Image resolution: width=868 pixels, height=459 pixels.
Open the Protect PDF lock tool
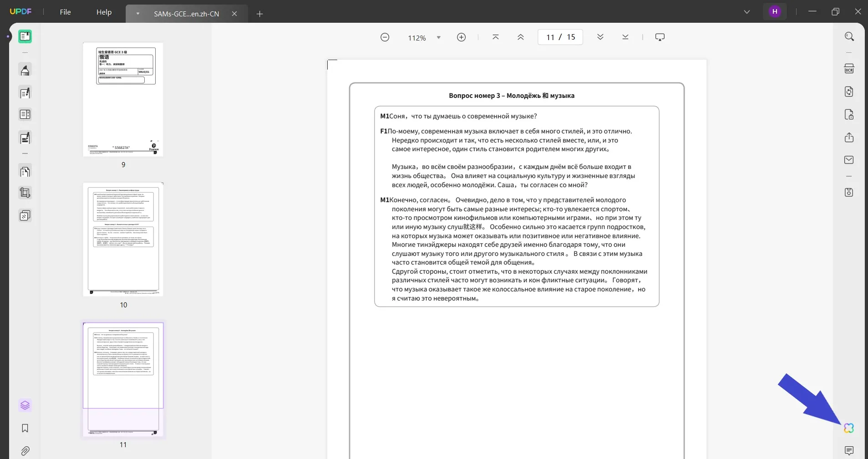pyautogui.click(x=849, y=114)
